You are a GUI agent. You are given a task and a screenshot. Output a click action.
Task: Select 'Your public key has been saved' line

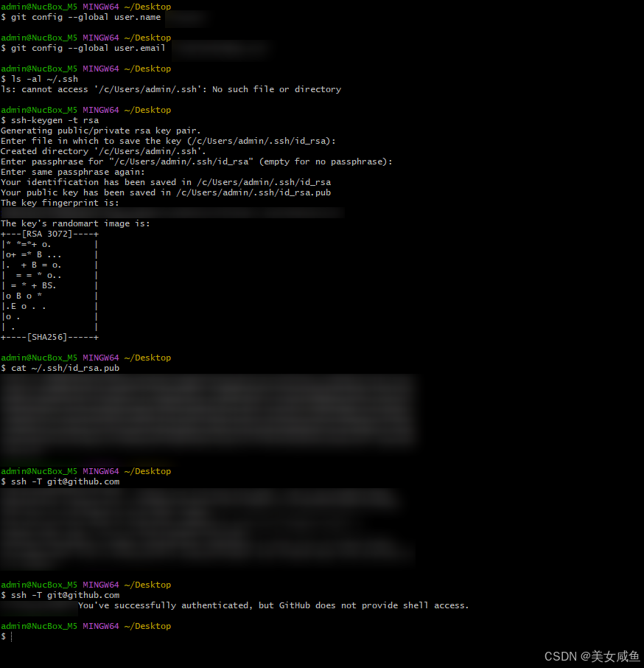(x=166, y=192)
